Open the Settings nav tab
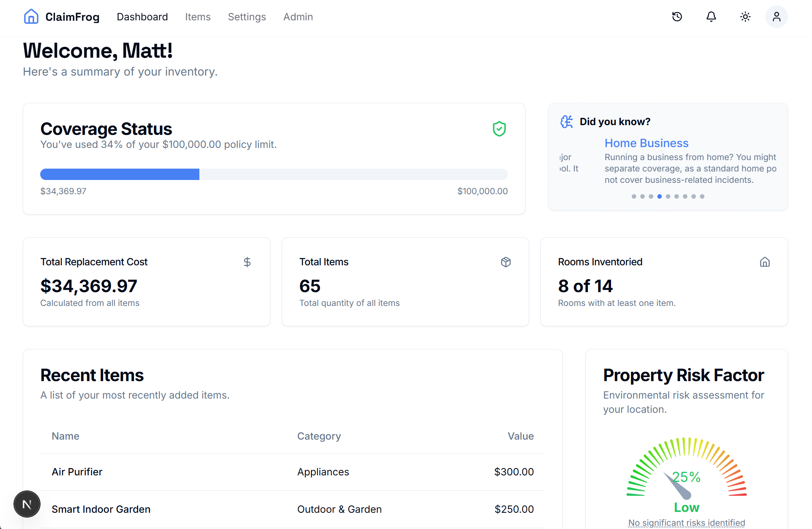The image size is (812, 529). (x=247, y=17)
